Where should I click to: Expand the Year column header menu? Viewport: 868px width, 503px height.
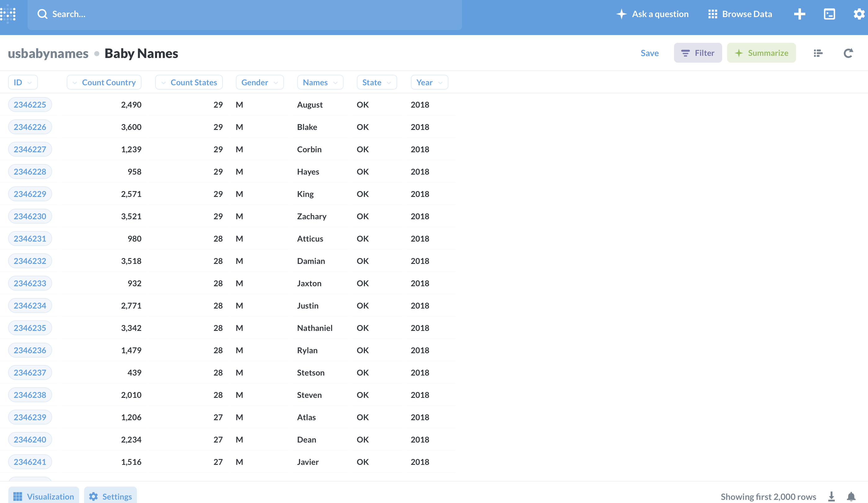point(429,82)
